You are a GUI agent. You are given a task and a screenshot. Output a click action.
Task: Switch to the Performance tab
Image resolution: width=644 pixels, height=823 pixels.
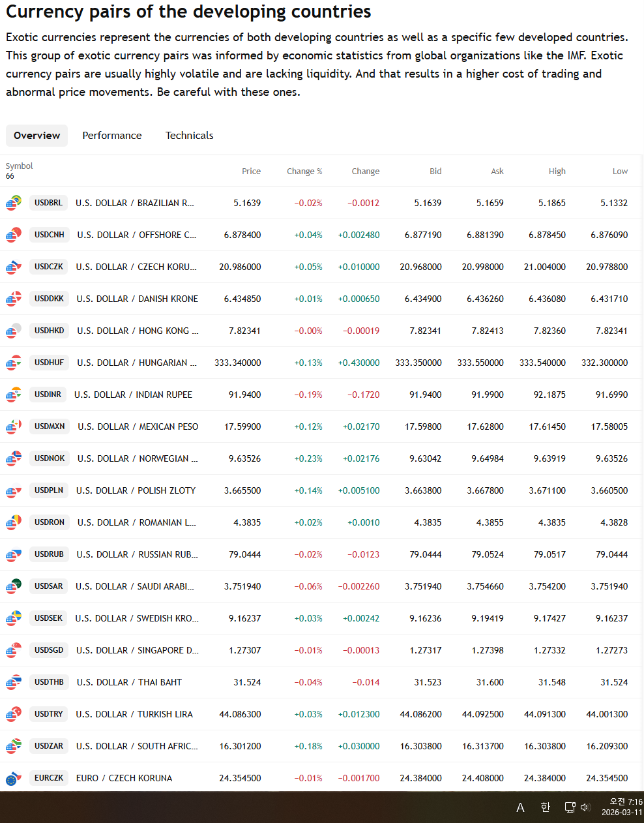[112, 136]
